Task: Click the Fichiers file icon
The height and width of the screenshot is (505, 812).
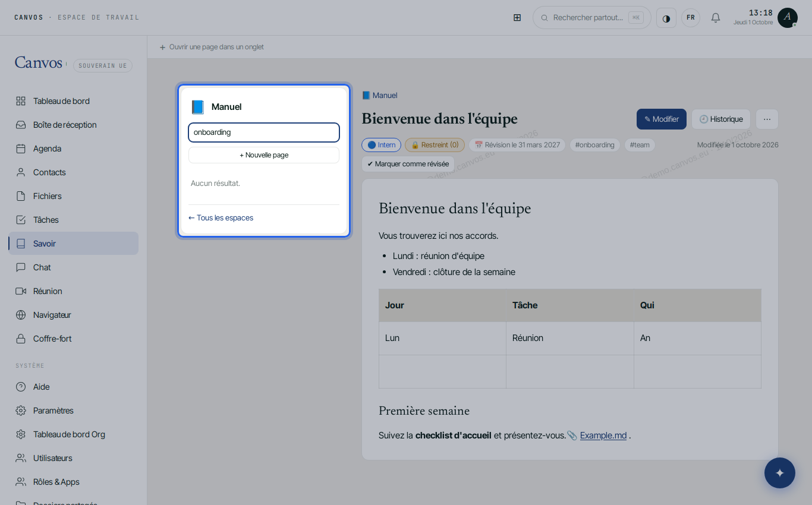Action: pos(21,196)
